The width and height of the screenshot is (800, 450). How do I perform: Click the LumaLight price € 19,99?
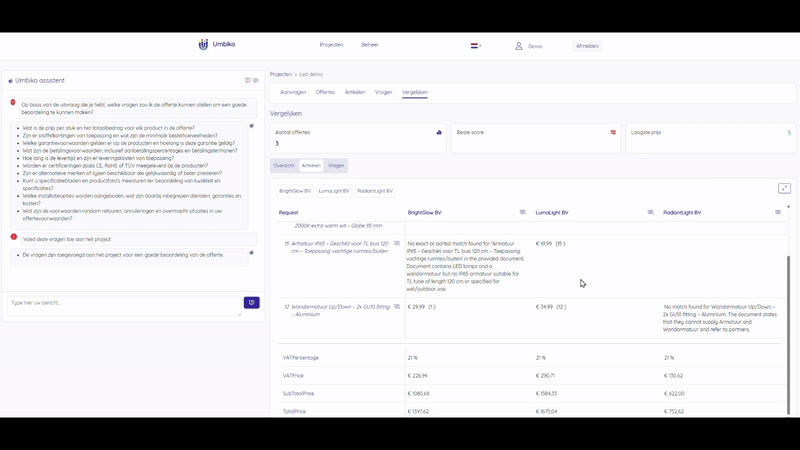[x=544, y=244]
